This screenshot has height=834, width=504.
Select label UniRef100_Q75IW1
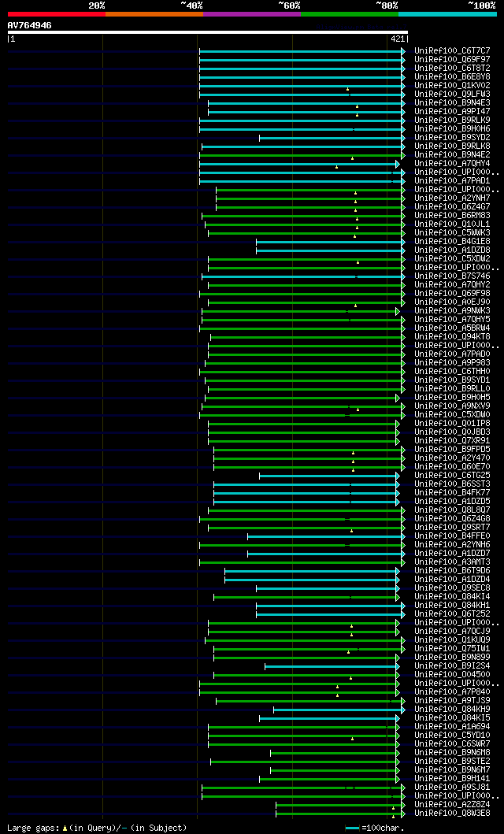tap(453, 649)
